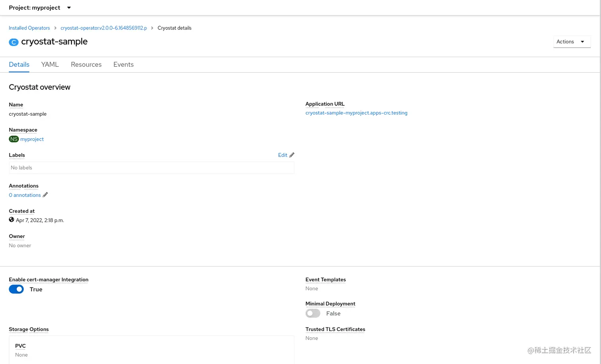The width and height of the screenshot is (601, 364).
Task: Click the Cryostat operator logo icon
Action: point(14,42)
